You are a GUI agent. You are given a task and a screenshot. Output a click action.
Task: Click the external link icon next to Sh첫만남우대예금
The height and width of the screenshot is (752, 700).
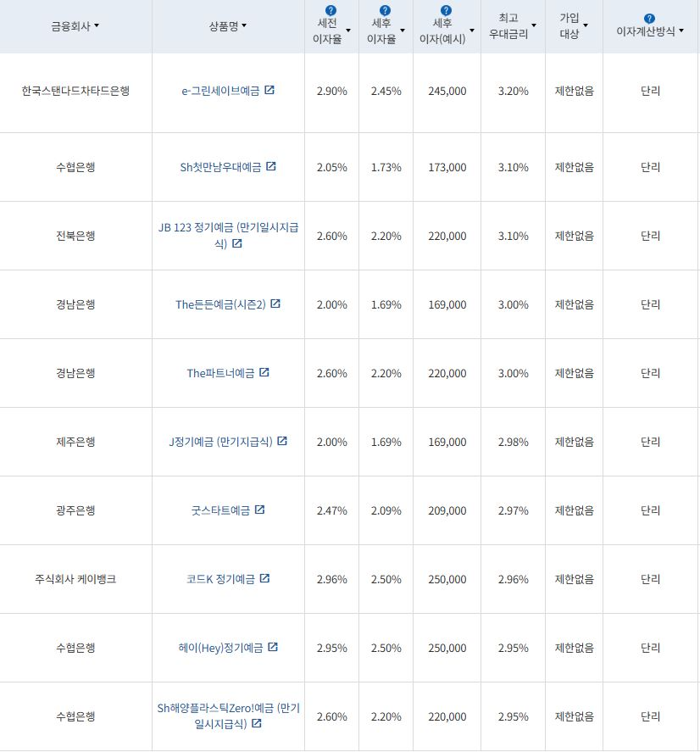[x=271, y=167]
